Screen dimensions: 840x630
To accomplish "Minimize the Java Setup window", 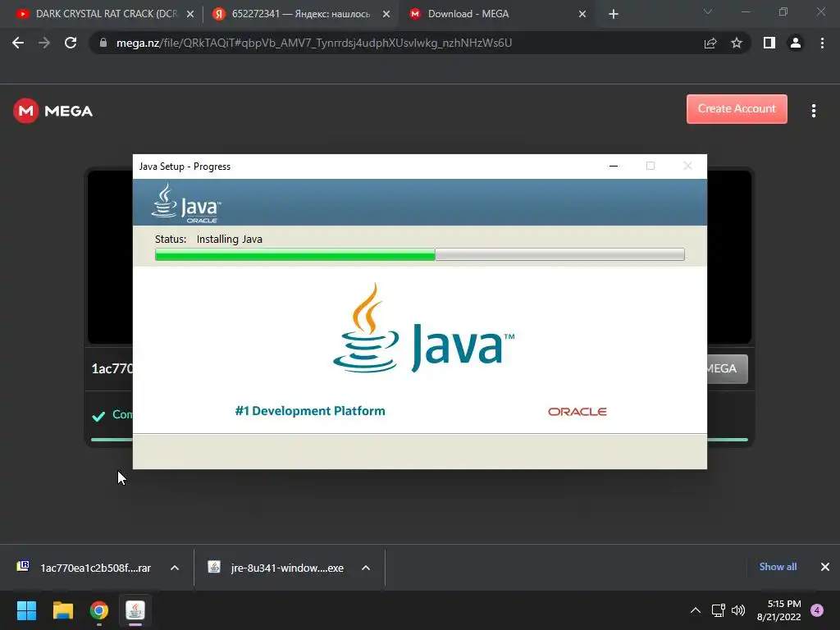I will 614,166.
